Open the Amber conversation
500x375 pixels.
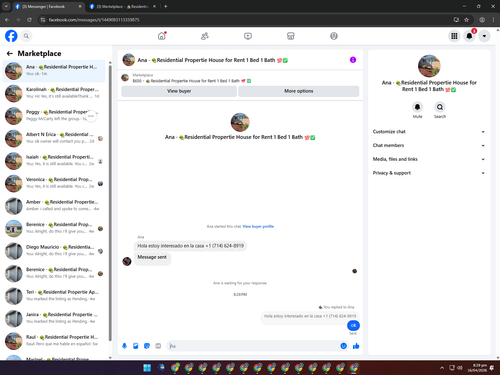pyautogui.click(x=54, y=206)
